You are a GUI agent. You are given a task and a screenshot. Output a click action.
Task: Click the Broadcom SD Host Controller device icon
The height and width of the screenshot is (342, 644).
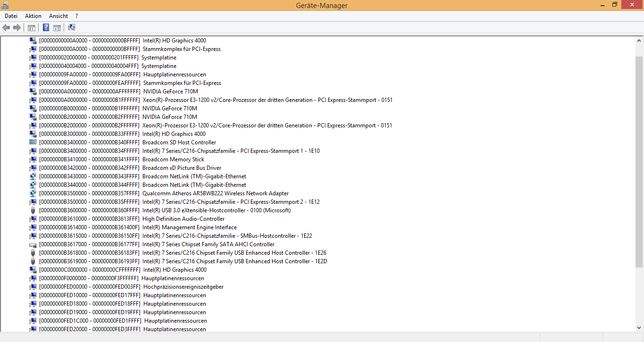tap(33, 142)
